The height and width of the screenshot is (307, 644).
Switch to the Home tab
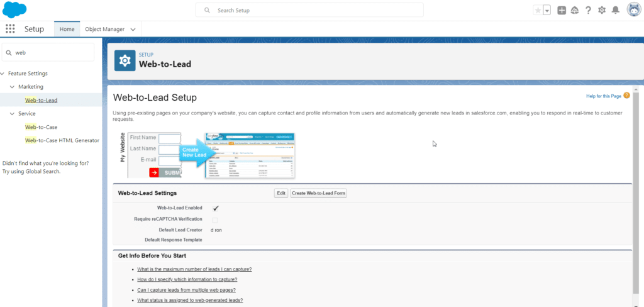pos(67,29)
